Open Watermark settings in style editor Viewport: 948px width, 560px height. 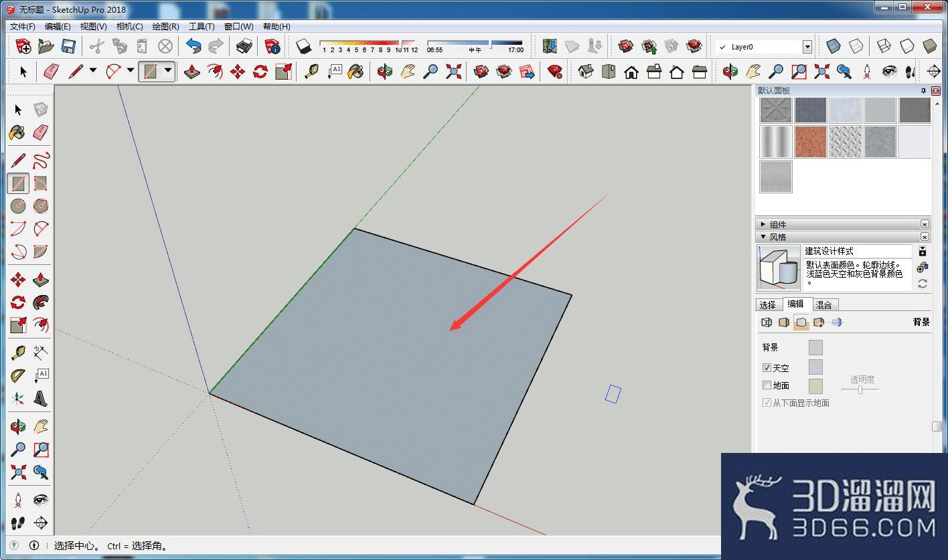pos(819,322)
